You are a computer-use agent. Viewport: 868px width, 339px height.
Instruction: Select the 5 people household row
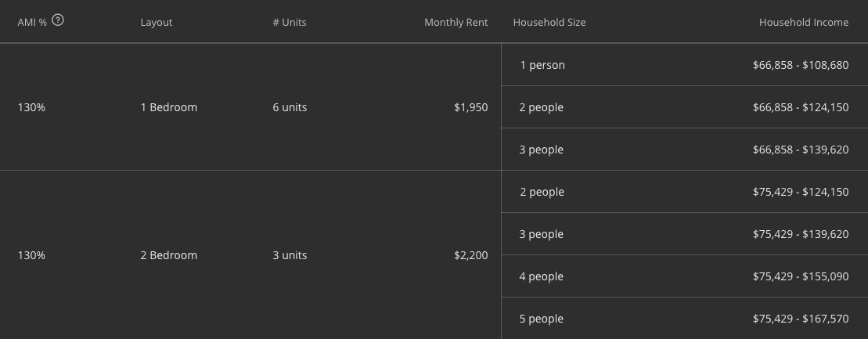click(x=684, y=319)
